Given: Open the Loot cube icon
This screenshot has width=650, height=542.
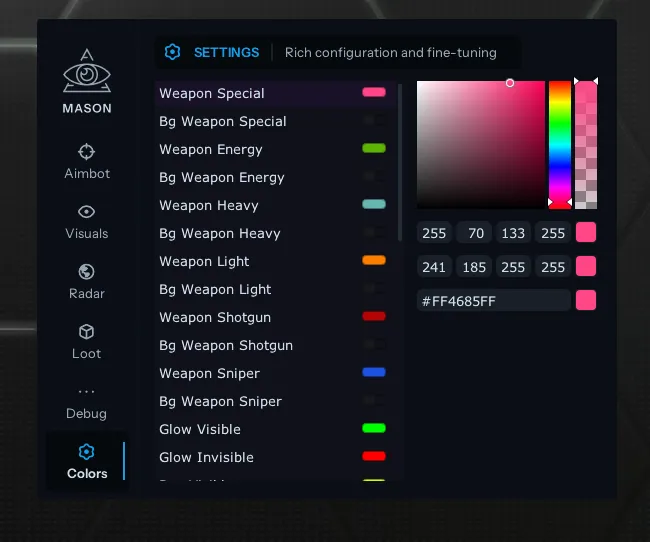Looking at the screenshot, I should tap(87, 332).
